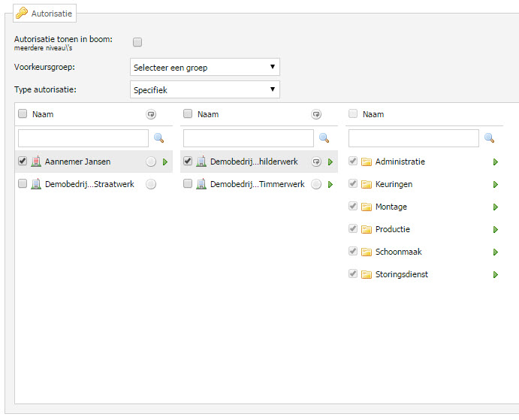Click the search magnifier in third column
Image resolution: width=519 pixels, height=420 pixels.
click(x=489, y=137)
